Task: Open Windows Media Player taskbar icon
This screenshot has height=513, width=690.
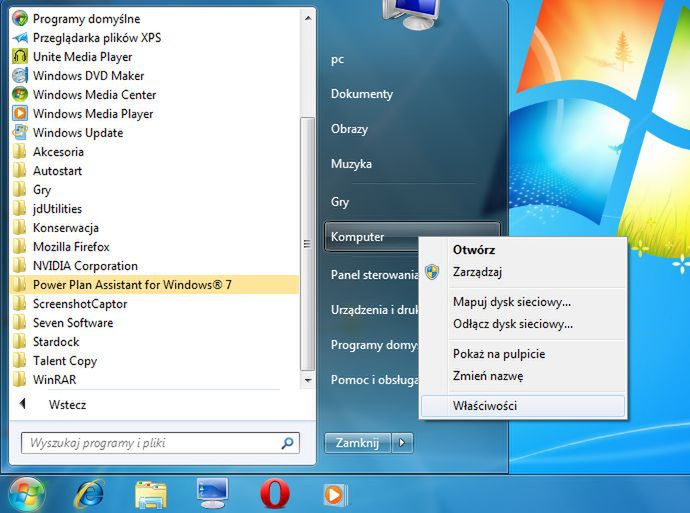Action: (335, 495)
